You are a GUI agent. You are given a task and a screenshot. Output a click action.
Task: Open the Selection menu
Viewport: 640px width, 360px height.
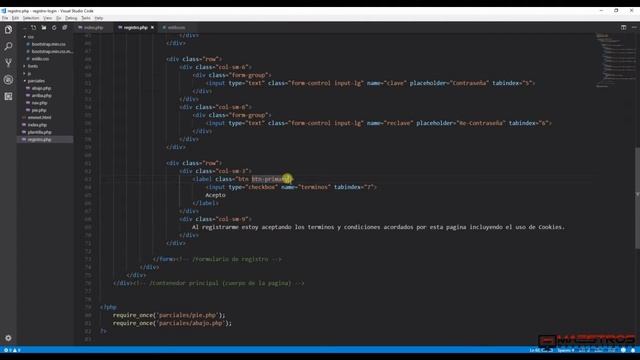(x=31, y=18)
